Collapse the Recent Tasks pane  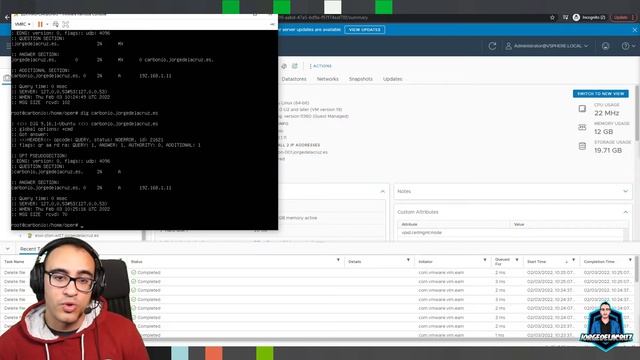pos(7,249)
